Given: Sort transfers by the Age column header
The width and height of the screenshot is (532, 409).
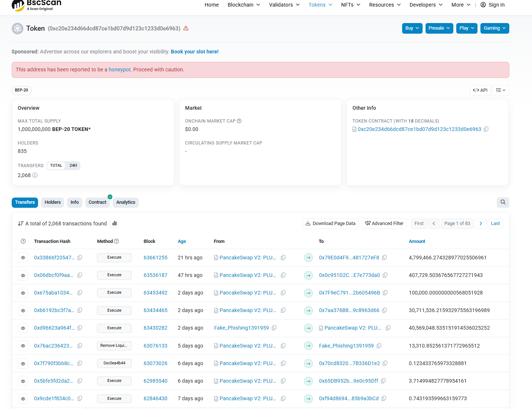Looking at the screenshot, I should (182, 241).
